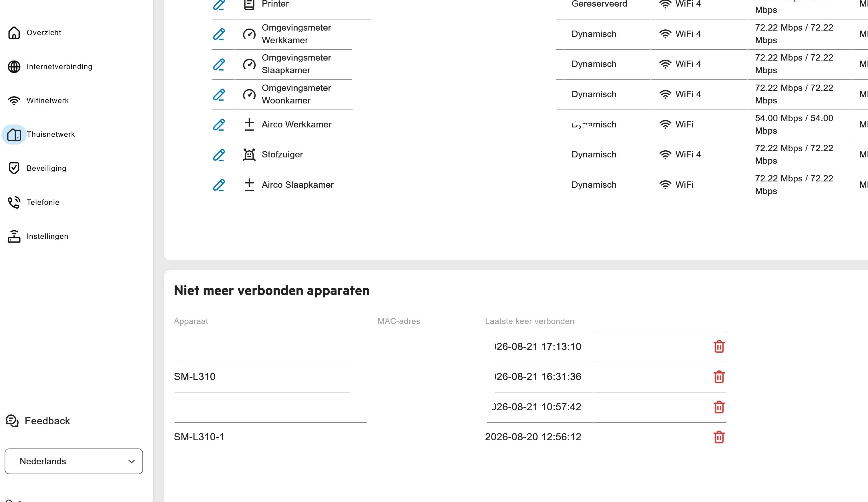
Task: Click pencil icon for Airco Werkkamer
Action: click(219, 125)
